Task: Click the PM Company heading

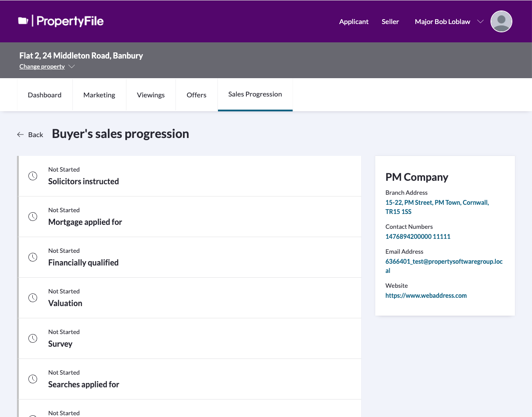Action: click(x=417, y=177)
